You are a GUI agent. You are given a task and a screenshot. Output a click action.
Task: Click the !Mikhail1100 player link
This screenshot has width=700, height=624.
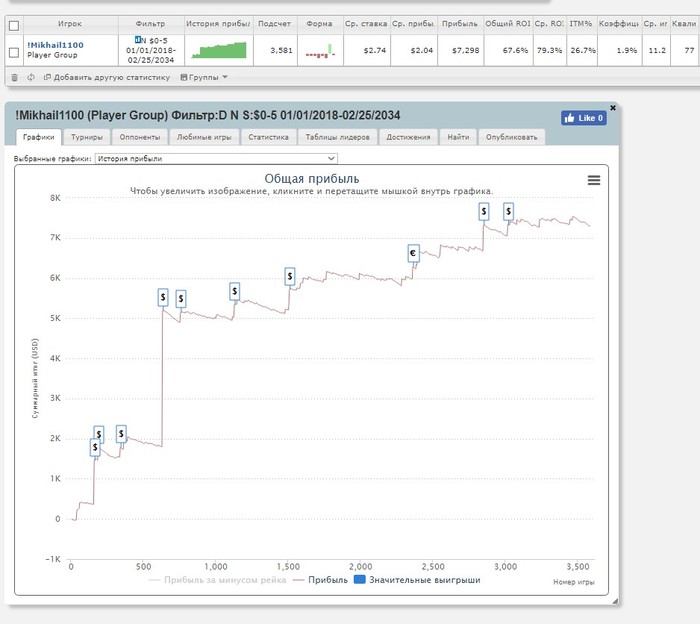[x=55, y=45]
